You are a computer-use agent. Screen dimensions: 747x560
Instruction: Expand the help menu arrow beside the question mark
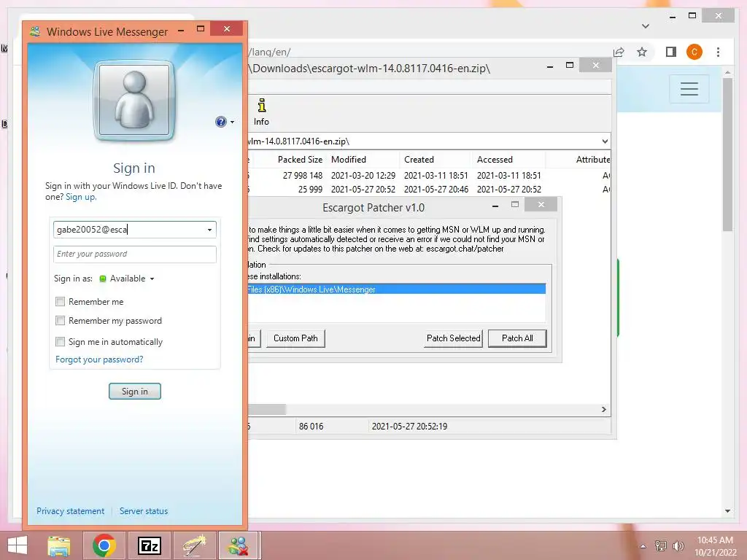(x=233, y=122)
